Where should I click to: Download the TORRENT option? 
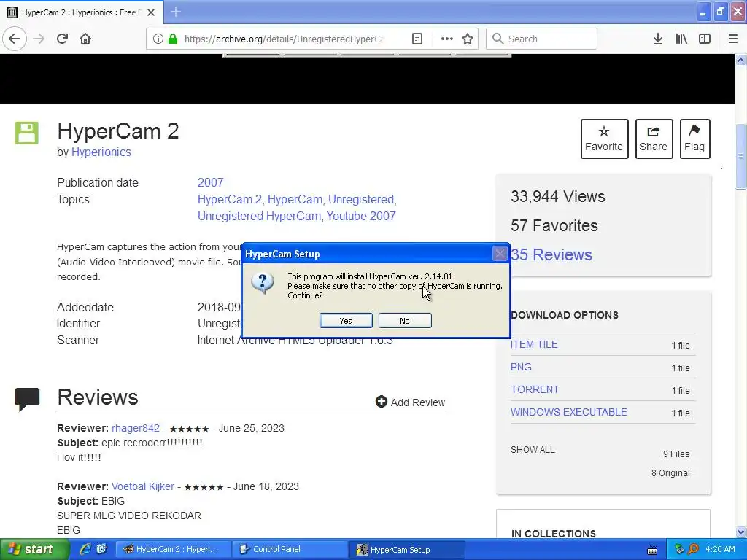click(535, 389)
